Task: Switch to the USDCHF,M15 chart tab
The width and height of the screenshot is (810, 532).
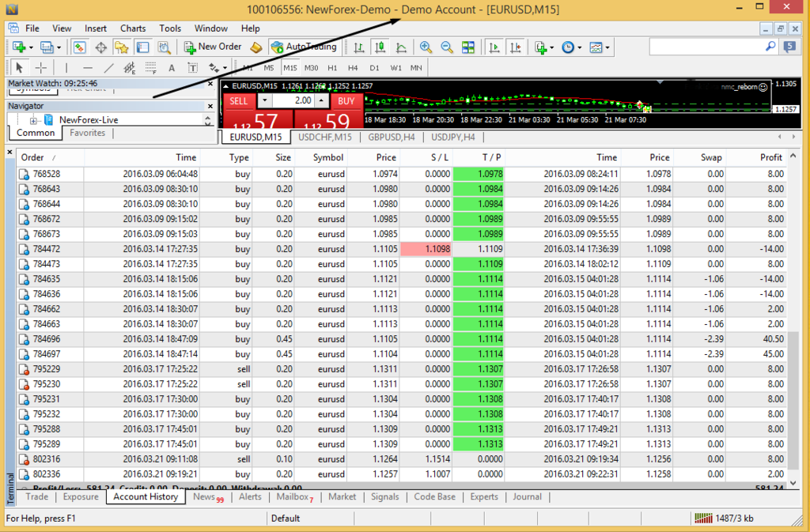Action: pyautogui.click(x=325, y=138)
